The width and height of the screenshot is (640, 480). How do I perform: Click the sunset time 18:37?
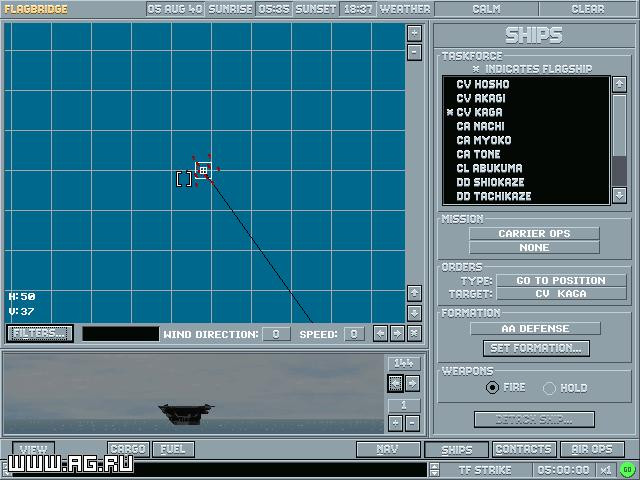(358, 9)
